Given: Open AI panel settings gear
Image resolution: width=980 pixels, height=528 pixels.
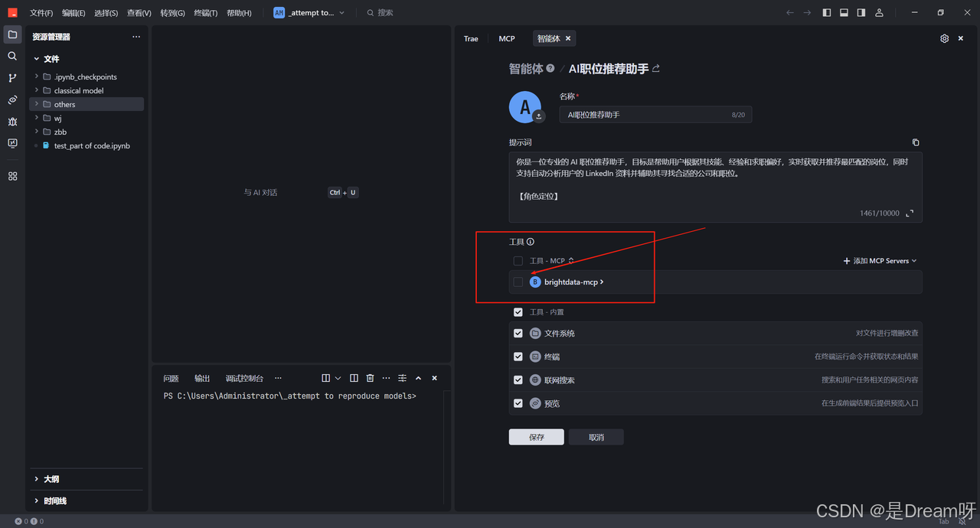Looking at the screenshot, I should (944, 38).
